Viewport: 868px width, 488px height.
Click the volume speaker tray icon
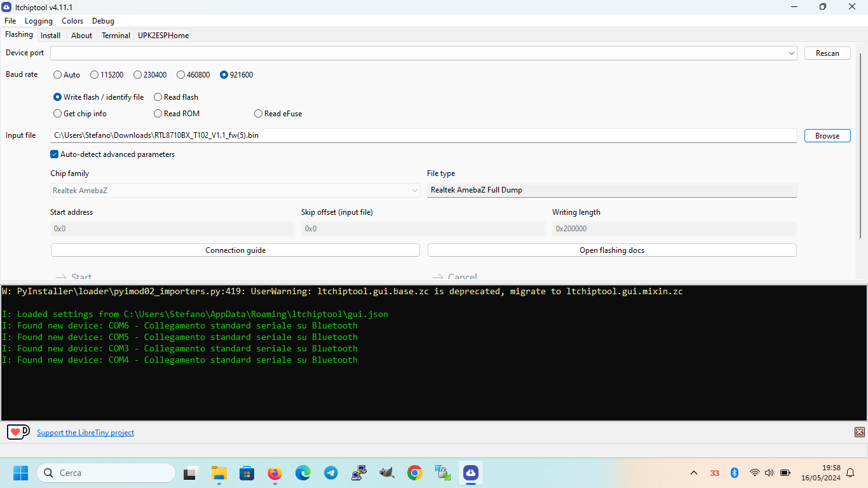(770, 473)
